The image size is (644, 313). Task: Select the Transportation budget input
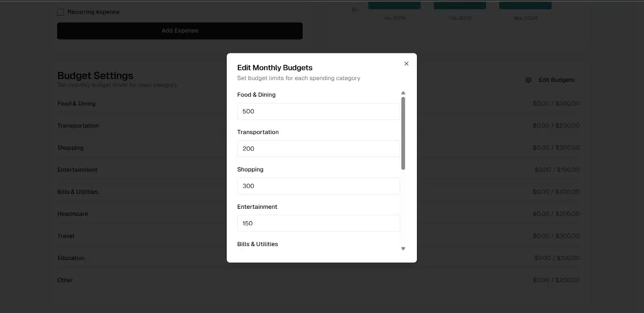tap(318, 149)
